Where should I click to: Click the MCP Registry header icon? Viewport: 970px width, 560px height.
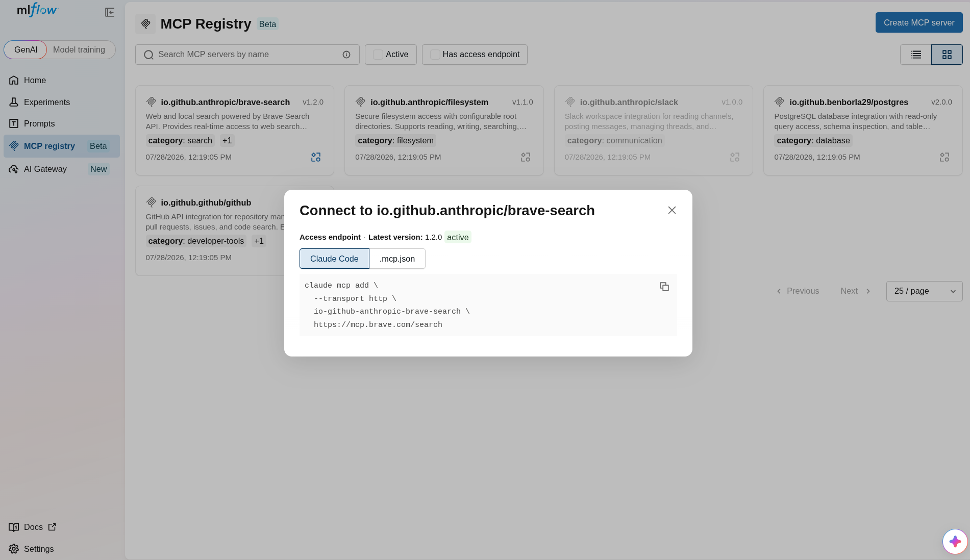(145, 24)
